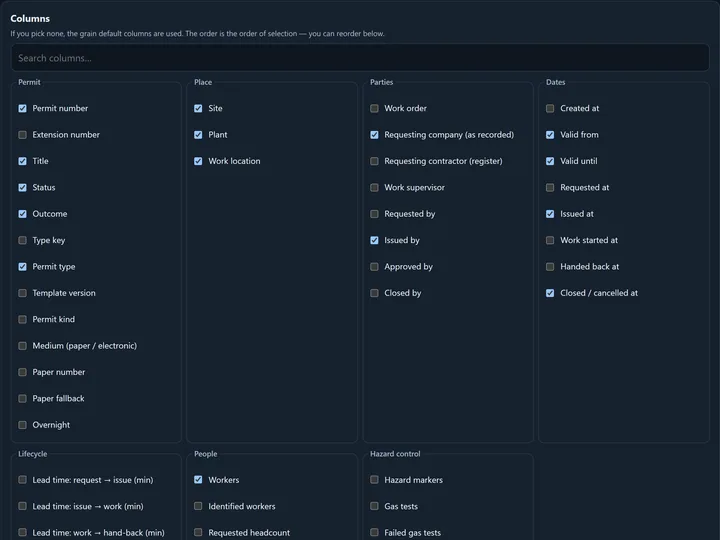The width and height of the screenshot is (720, 540).
Task: Uncheck the Permit type column
Action: [22, 267]
